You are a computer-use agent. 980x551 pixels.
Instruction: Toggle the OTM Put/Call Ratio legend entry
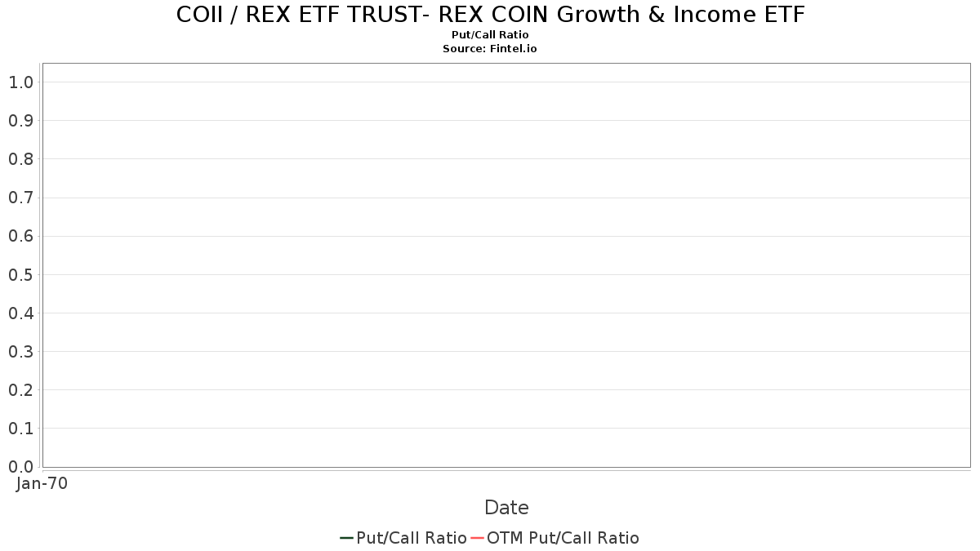pyautogui.click(x=555, y=538)
